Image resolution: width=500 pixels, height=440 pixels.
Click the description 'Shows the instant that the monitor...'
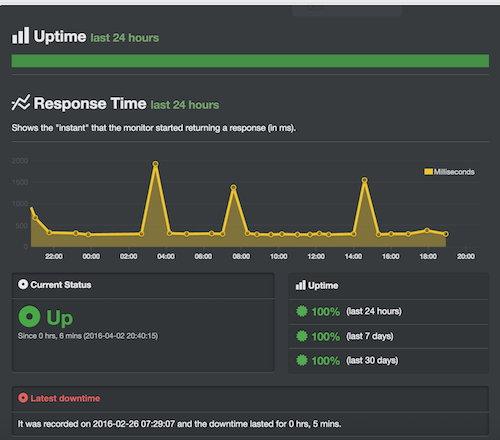(x=153, y=128)
